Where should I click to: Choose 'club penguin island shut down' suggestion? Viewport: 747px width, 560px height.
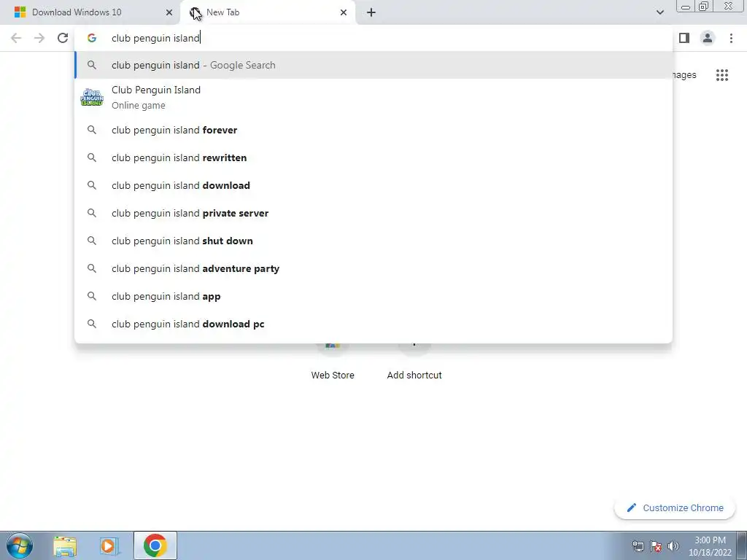pyautogui.click(x=373, y=241)
